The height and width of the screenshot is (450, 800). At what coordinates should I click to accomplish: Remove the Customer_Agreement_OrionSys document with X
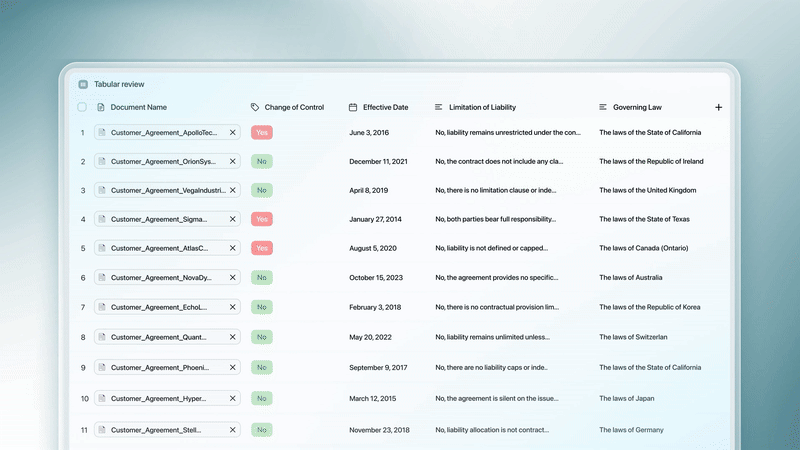pos(233,161)
